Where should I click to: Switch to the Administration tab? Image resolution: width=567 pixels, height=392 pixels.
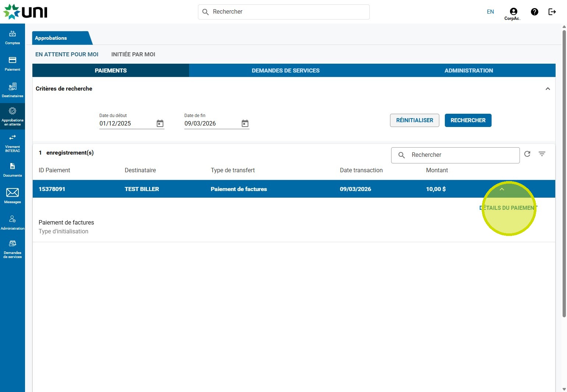pos(469,70)
